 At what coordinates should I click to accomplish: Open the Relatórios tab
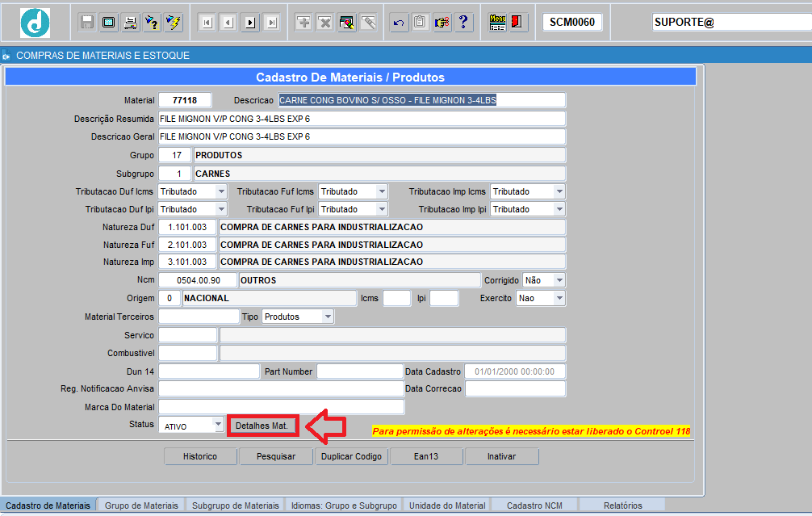point(622,506)
